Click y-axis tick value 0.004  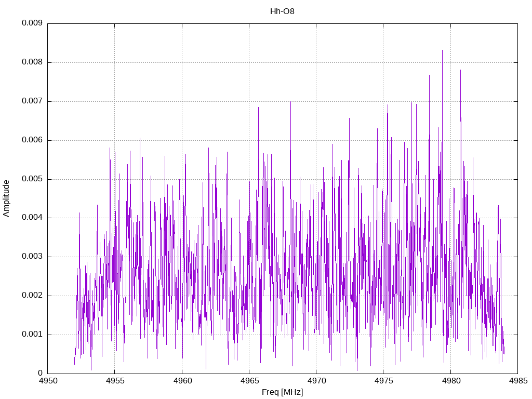click(x=32, y=218)
